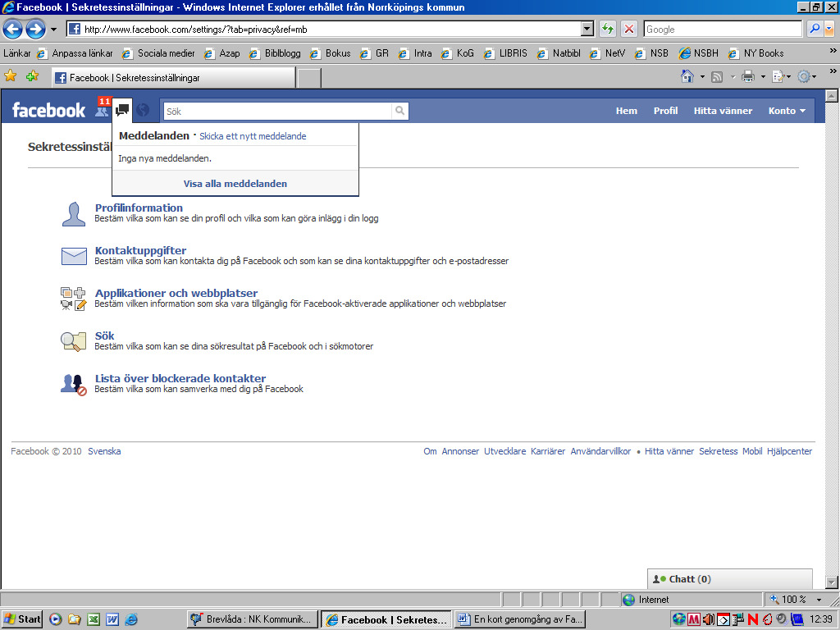Click the Facebook logo
Screen dimensions: 840x630
click(x=48, y=111)
